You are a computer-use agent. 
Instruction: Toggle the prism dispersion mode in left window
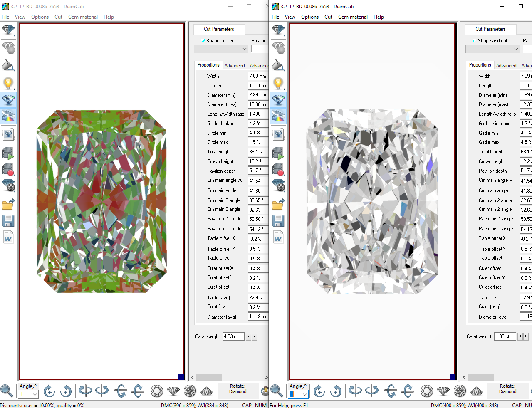pyautogui.click(x=8, y=116)
